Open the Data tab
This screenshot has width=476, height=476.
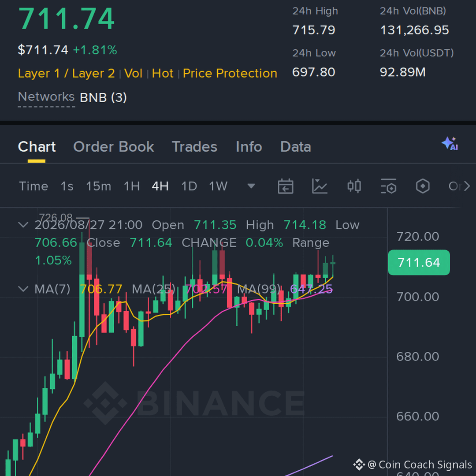tap(296, 147)
